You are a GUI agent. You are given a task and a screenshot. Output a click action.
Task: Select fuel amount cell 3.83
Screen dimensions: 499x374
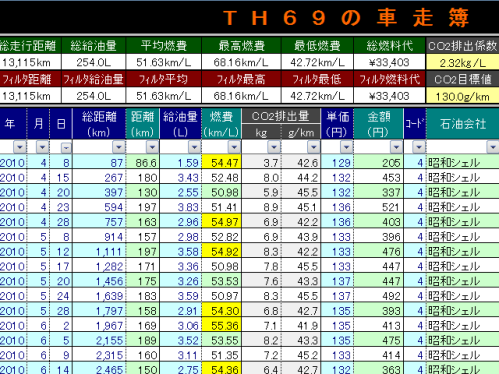pos(181,207)
